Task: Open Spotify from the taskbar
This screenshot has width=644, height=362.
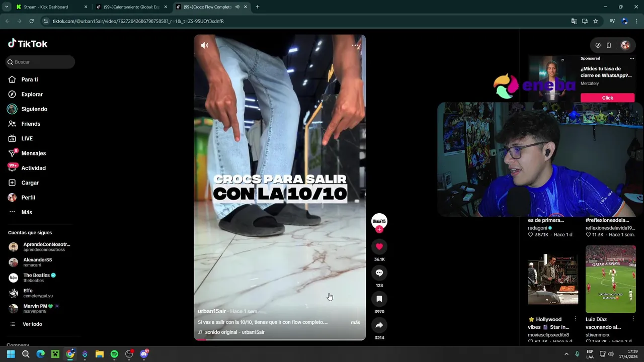Action: point(114,354)
